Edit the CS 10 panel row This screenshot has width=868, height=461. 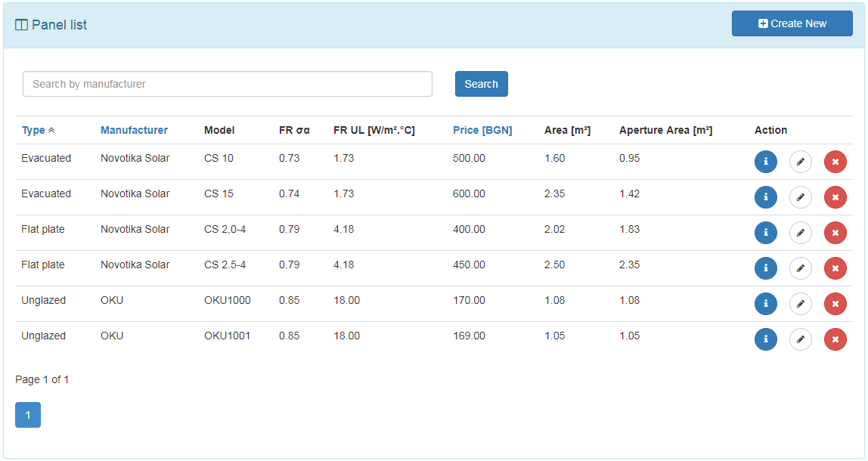coord(801,162)
